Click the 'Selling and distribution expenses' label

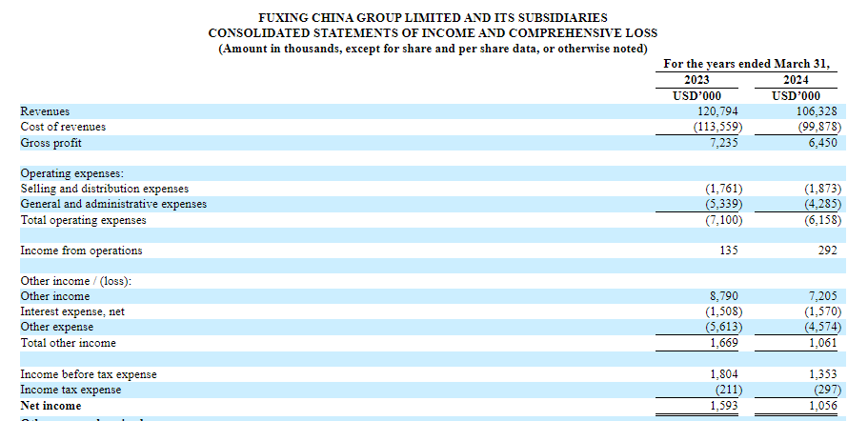pos(105,189)
